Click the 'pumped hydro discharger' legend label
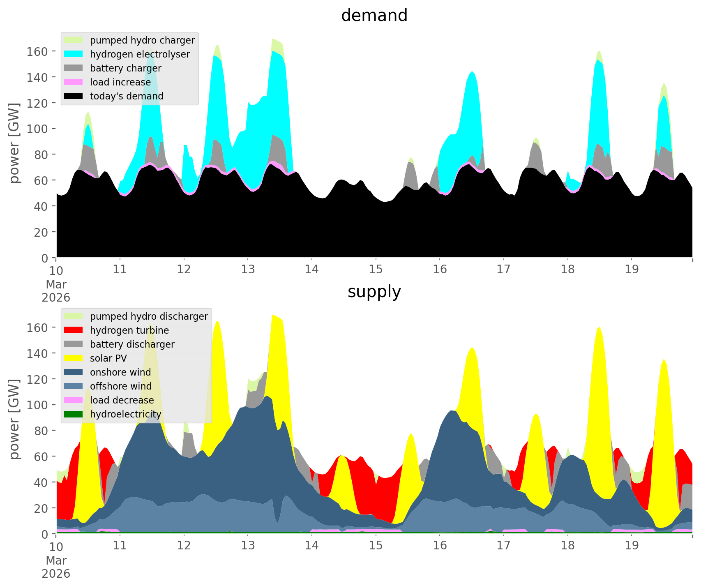This screenshot has height=588, width=701. (149, 316)
